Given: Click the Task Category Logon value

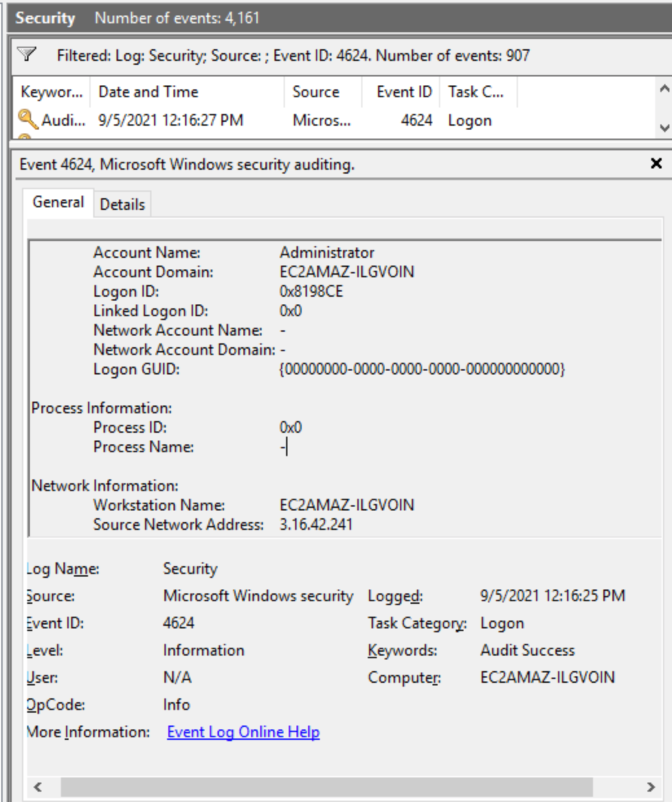Looking at the screenshot, I should tap(502, 623).
